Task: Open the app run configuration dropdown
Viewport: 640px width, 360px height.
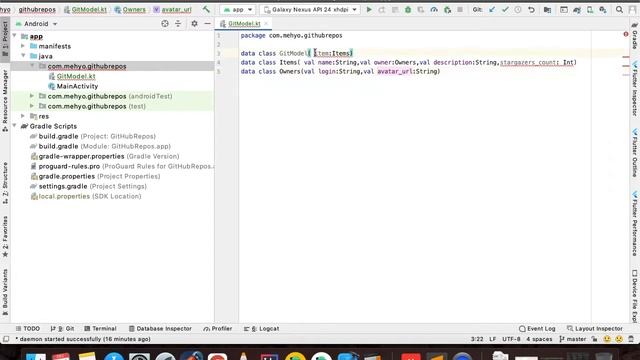Action: (x=238, y=9)
